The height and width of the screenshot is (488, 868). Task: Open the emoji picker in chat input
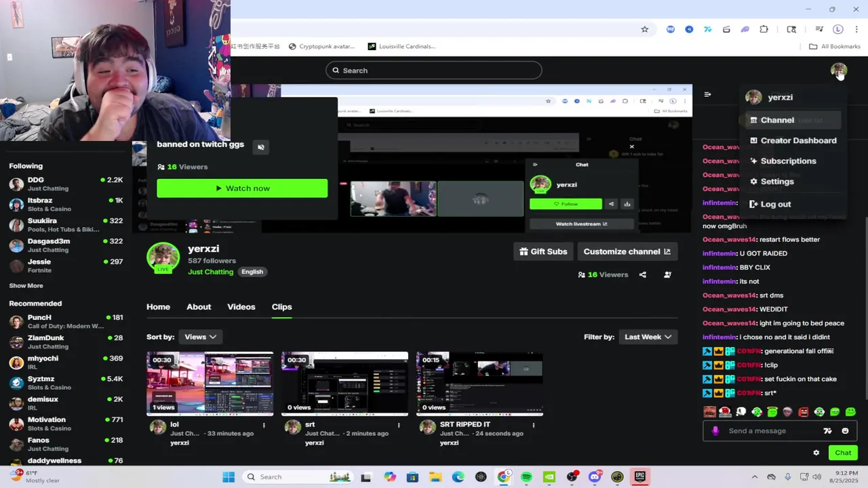[x=845, y=431]
